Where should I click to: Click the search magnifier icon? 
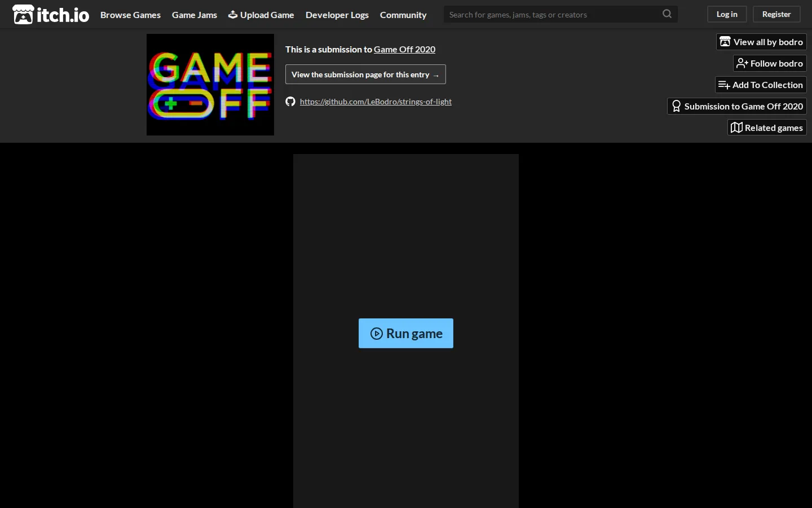(x=667, y=14)
